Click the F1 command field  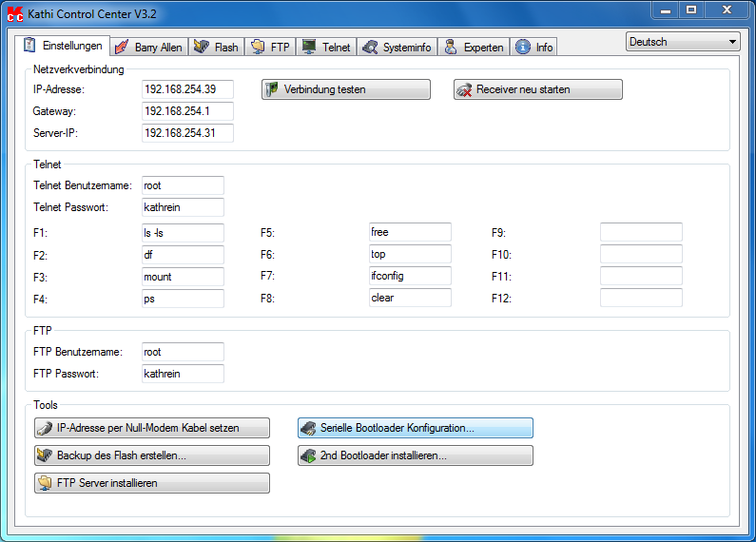click(183, 233)
